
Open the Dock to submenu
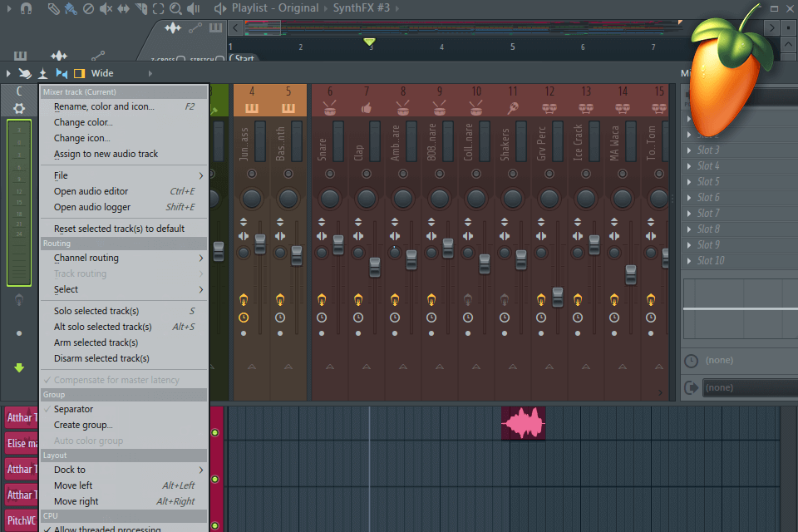[125, 470]
